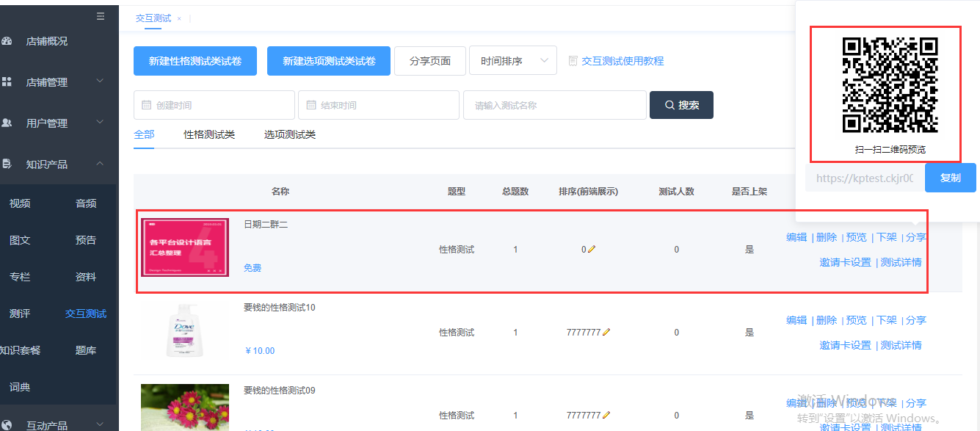
Task: Click 新建性格测试类试卷 button
Action: tap(195, 61)
